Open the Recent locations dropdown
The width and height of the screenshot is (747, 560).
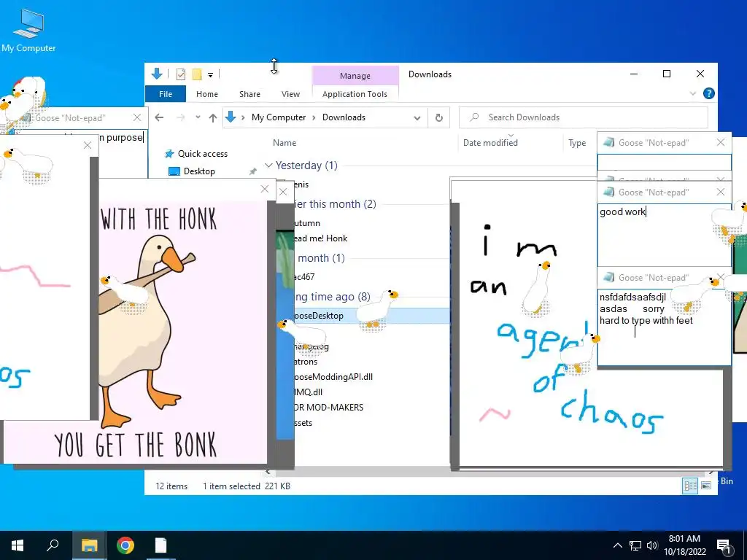198,117
